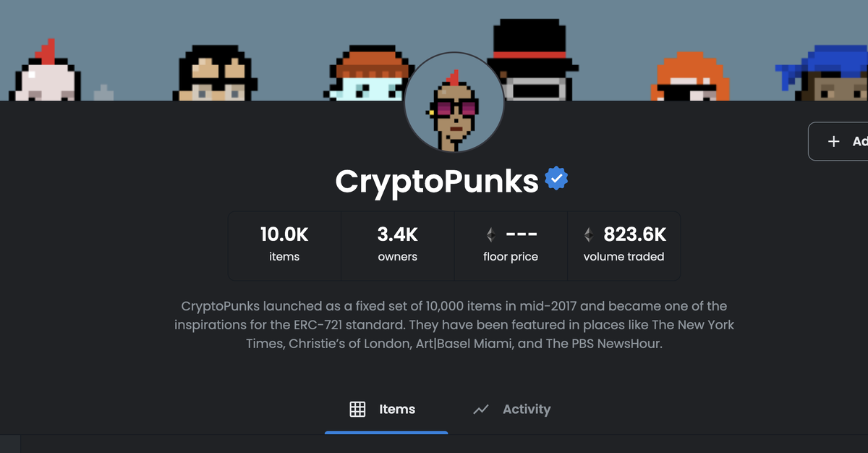Click the Ethereum icon beside volume traded
This screenshot has width=868, height=453.
588,234
